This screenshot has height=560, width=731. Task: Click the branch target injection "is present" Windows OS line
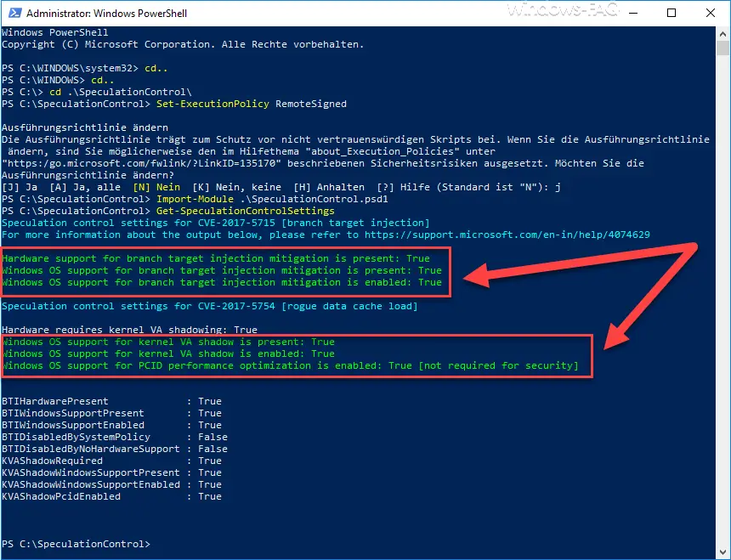[222, 271]
